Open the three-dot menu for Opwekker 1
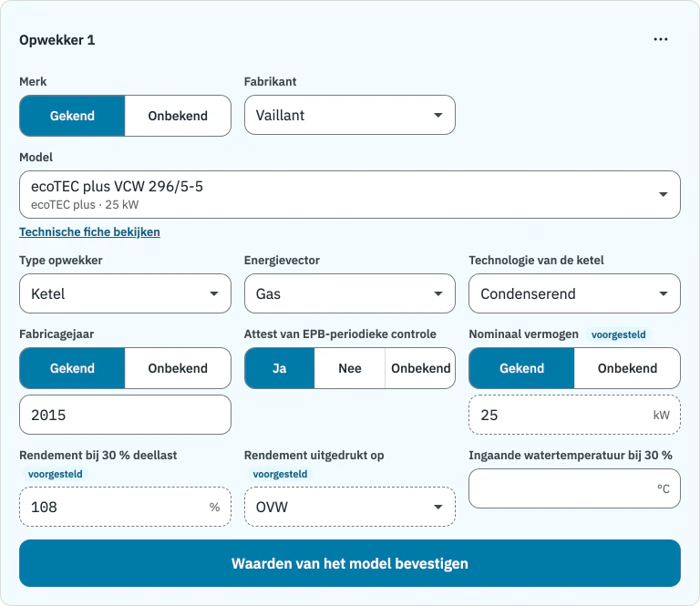The image size is (700, 606). [x=660, y=40]
